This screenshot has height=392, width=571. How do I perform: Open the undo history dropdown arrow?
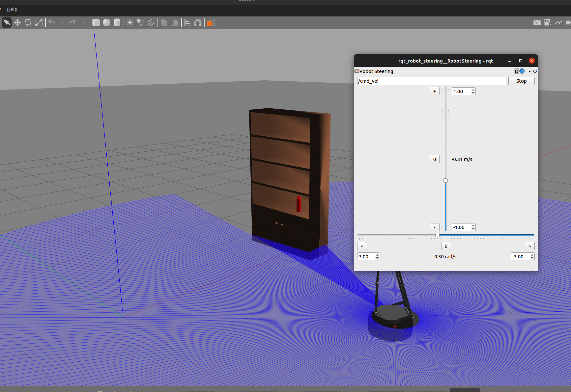(62, 23)
